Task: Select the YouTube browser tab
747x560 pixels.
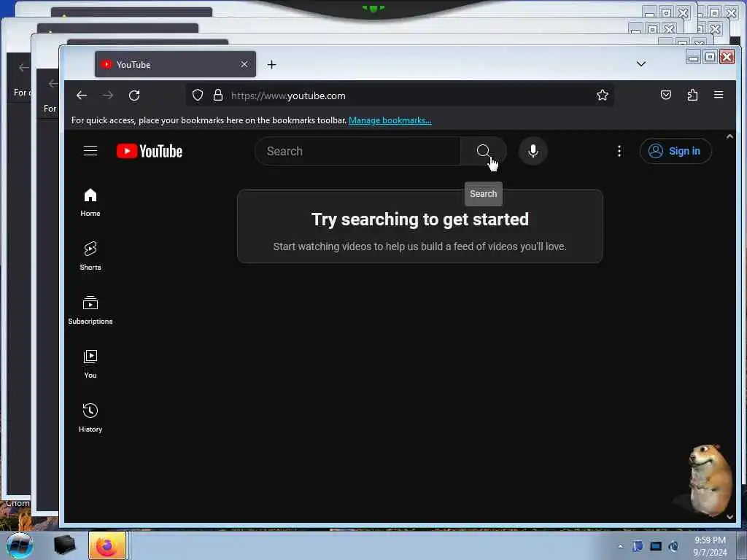Action: pyautogui.click(x=175, y=64)
